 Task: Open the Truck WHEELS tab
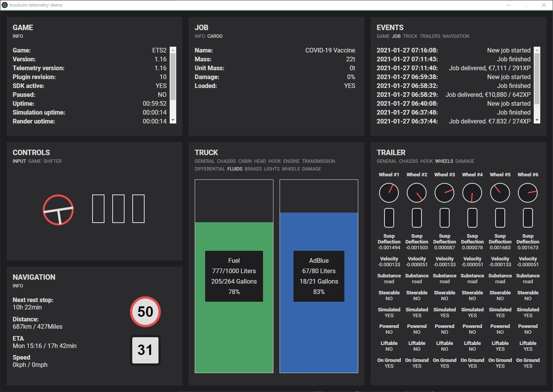[x=291, y=169]
